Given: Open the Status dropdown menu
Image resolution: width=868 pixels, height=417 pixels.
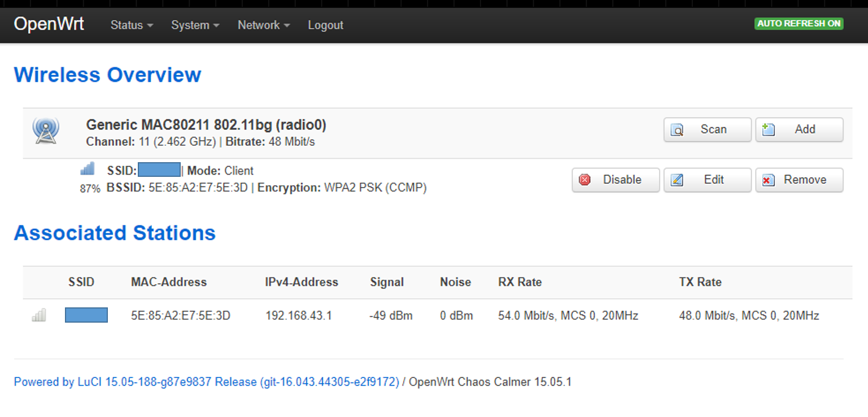Looking at the screenshot, I should click(130, 25).
